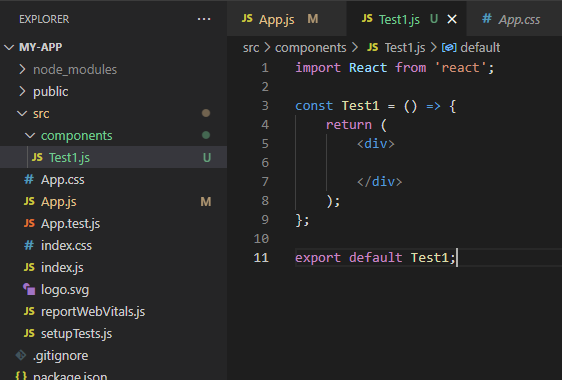
Task: Click the JS icon beside reportWebVitals.js
Action: [x=29, y=312]
